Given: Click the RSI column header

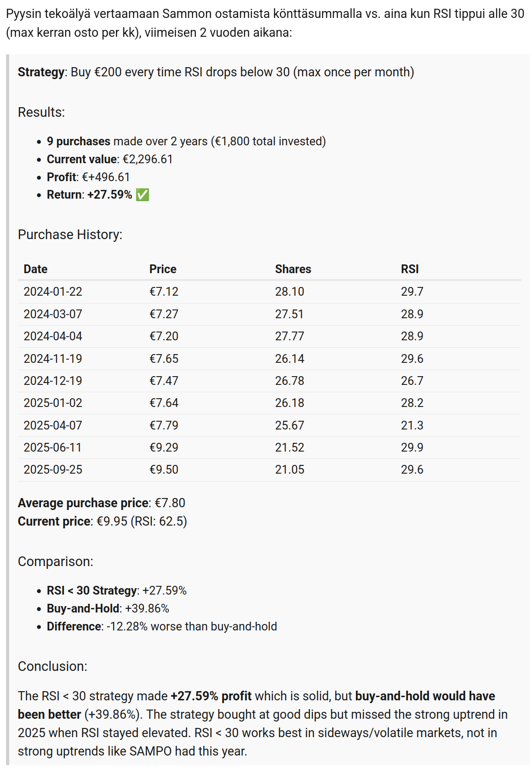Looking at the screenshot, I should click(x=410, y=269).
